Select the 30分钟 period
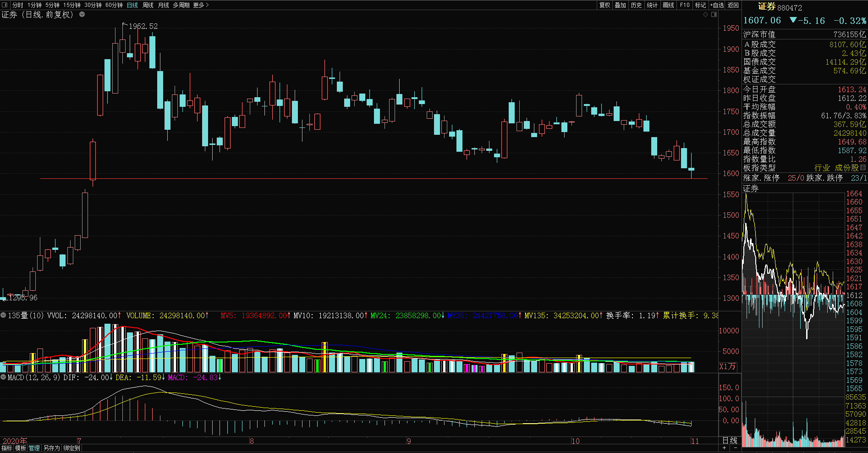Screen dimensions: 868x453 tap(93, 5)
